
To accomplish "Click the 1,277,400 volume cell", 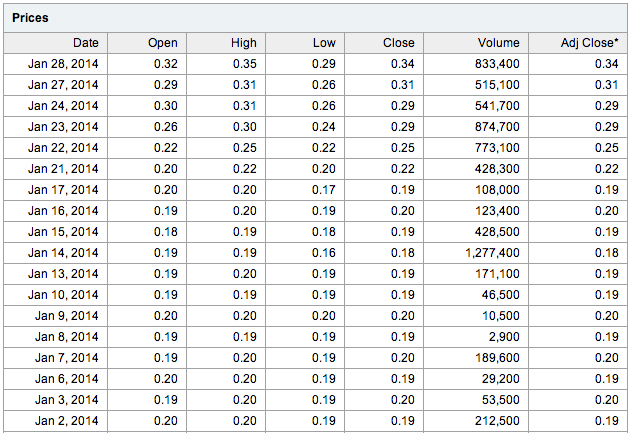I will [476, 253].
